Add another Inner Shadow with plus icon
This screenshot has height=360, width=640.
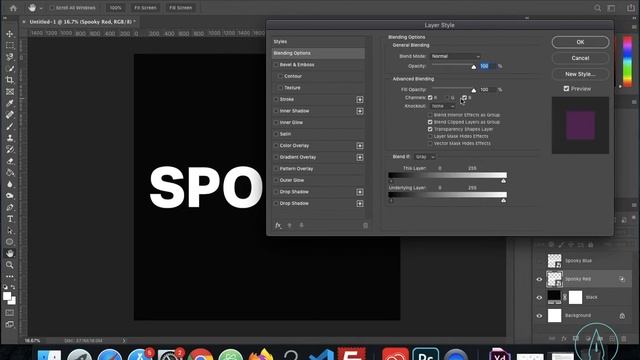click(360, 111)
